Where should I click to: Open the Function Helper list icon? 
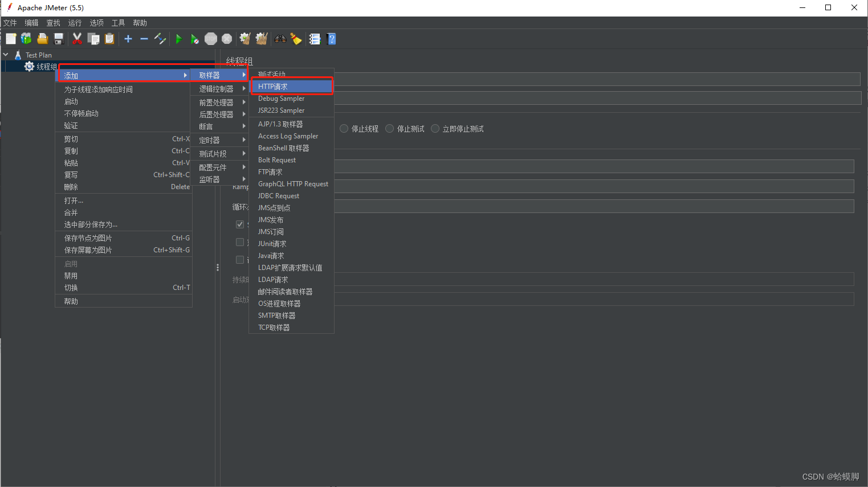pyautogui.click(x=315, y=39)
